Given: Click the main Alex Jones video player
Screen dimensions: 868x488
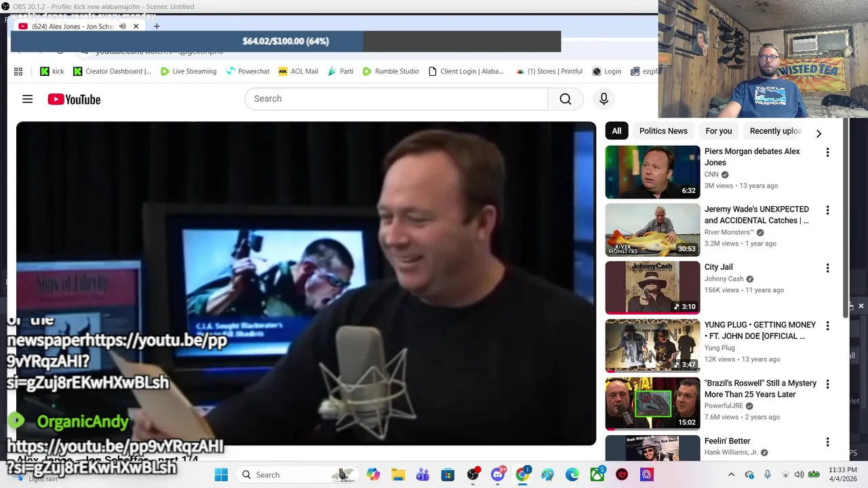Looking at the screenshot, I should tap(306, 283).
